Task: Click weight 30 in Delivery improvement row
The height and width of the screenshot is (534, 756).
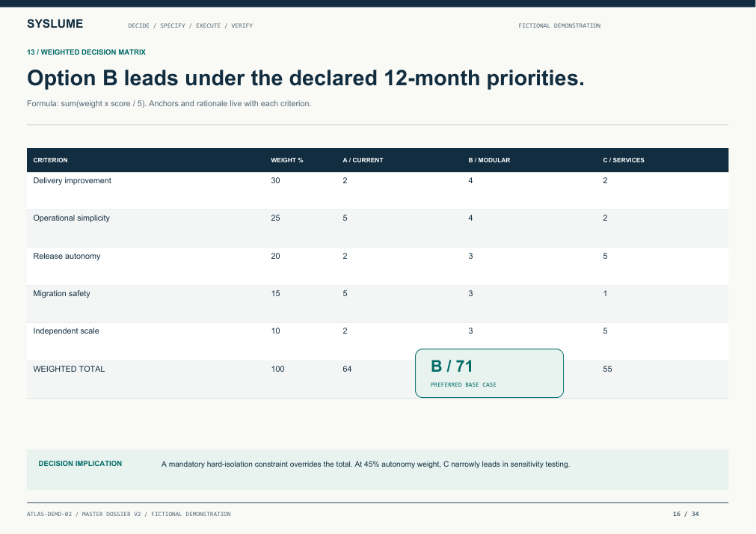Action: pos(275,180)
